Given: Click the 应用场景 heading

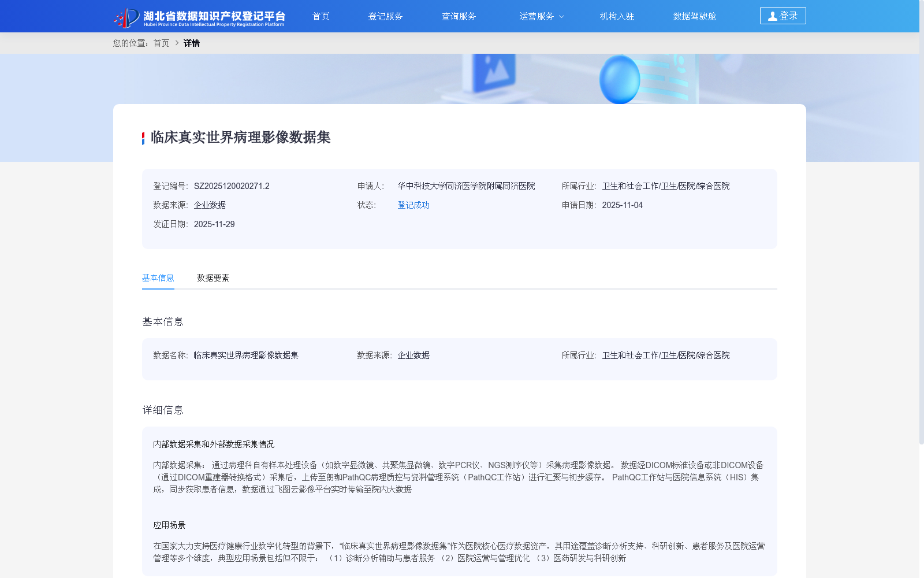Looking at the screenshot, I should (169, 525).
